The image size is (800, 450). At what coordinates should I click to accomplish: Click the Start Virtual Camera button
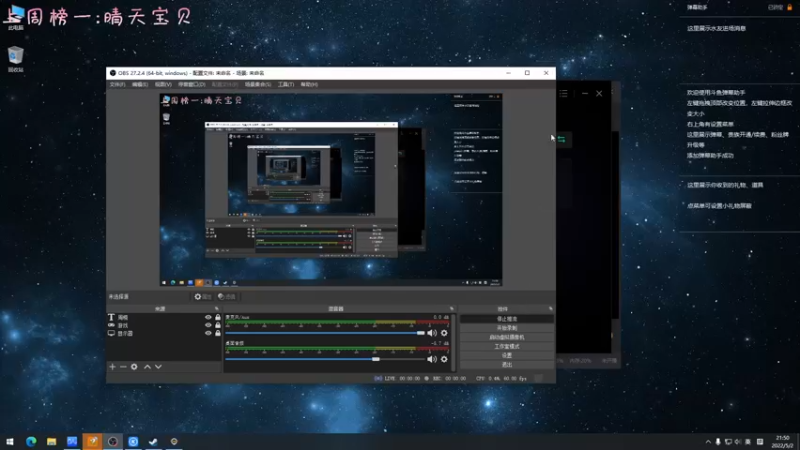click(x=507, y=337)
